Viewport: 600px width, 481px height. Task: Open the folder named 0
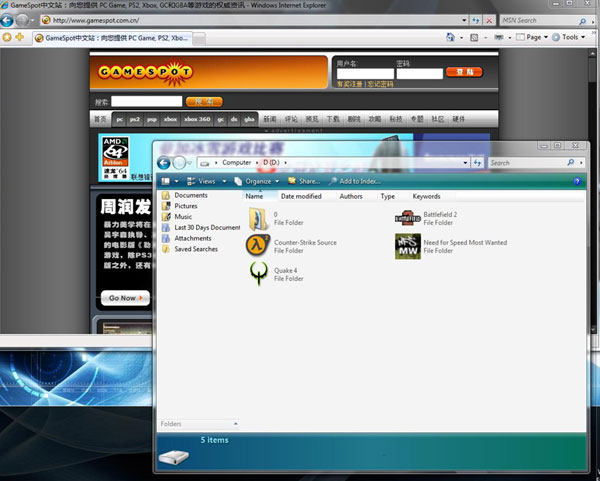click(x=258, y=218)
